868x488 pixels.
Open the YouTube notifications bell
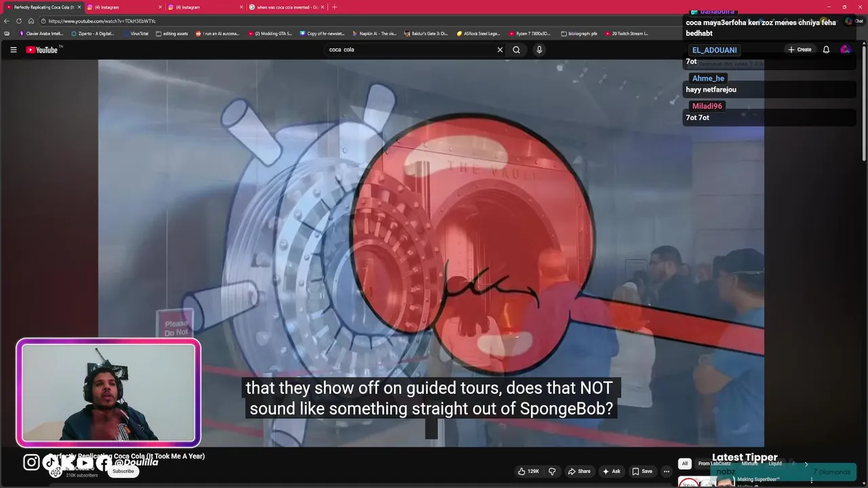(x=826, y=49)
